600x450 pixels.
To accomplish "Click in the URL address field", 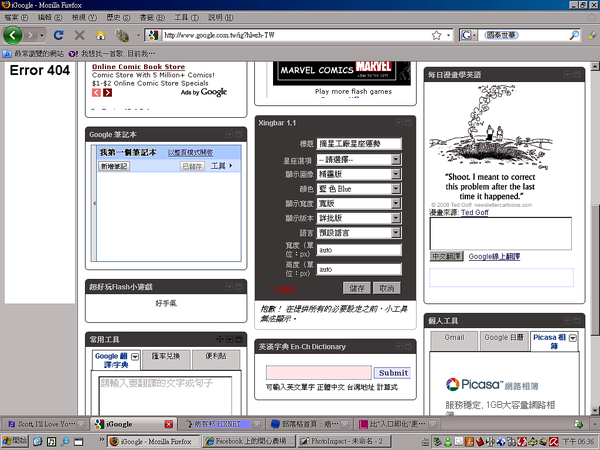I will pos(295,35).
